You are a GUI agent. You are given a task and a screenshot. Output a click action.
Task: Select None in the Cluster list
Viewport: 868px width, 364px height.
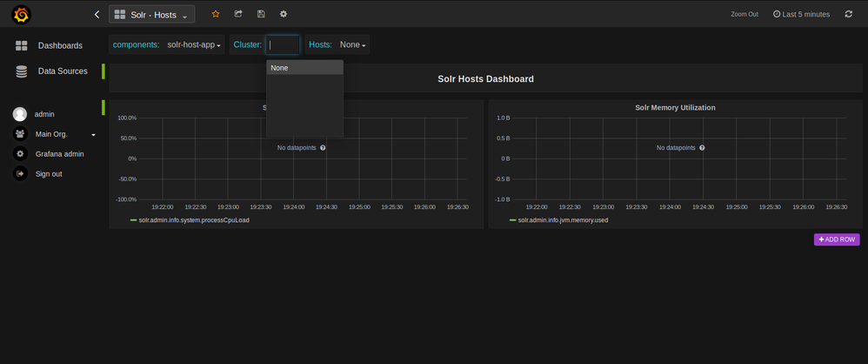click(x=305, y=68)
